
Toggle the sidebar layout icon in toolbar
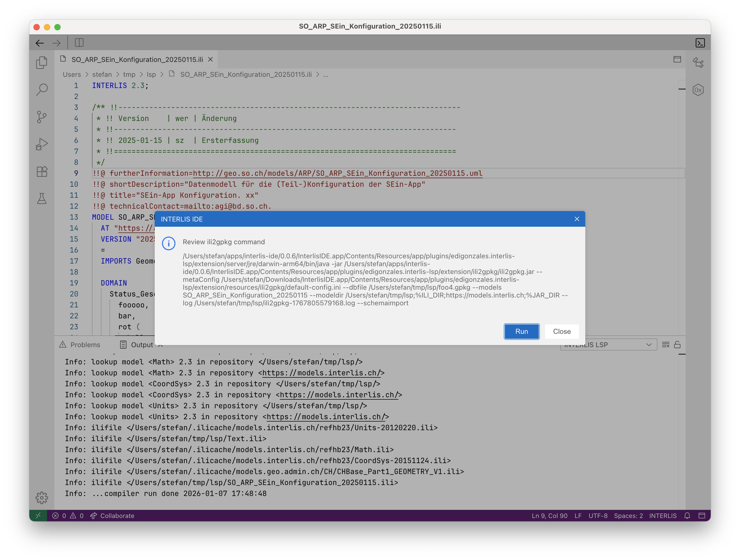(x=79, y=43)
